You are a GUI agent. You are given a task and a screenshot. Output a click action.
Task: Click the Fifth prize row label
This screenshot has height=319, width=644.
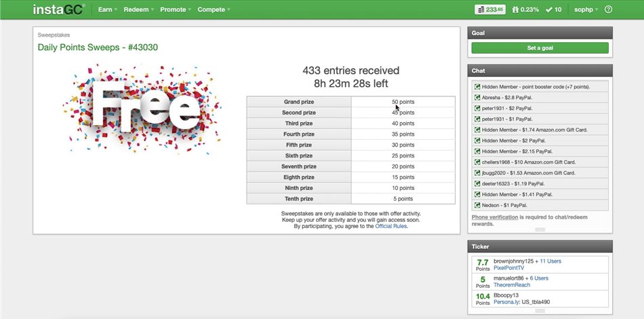[x=298, y=145]
